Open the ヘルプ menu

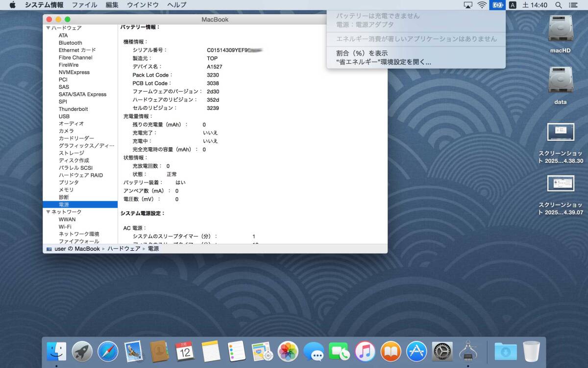point(176,5)
